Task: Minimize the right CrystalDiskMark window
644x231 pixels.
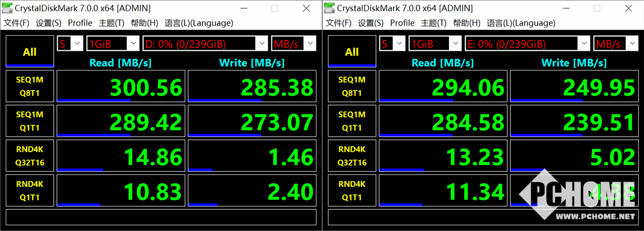Action: click(565, 8)
